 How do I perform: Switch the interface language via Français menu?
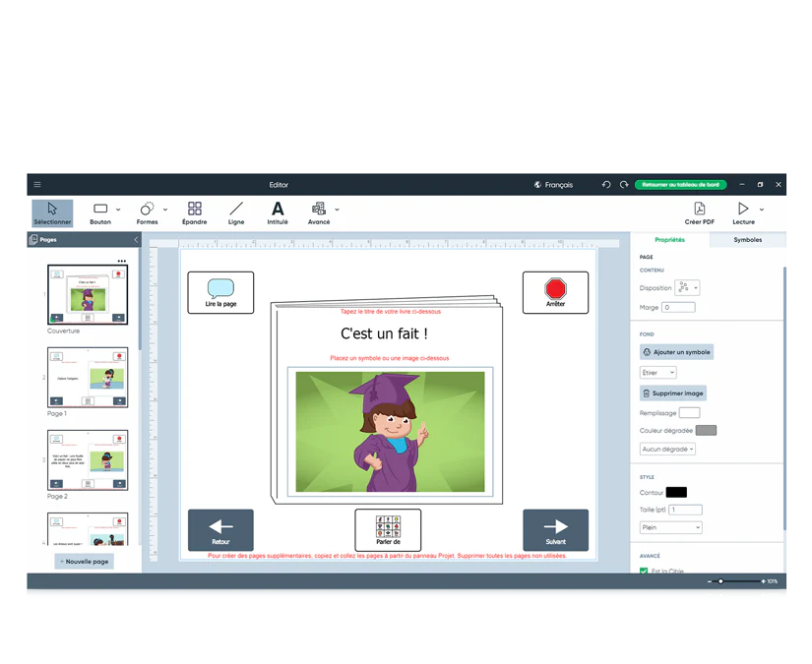[x=552, y=184]
